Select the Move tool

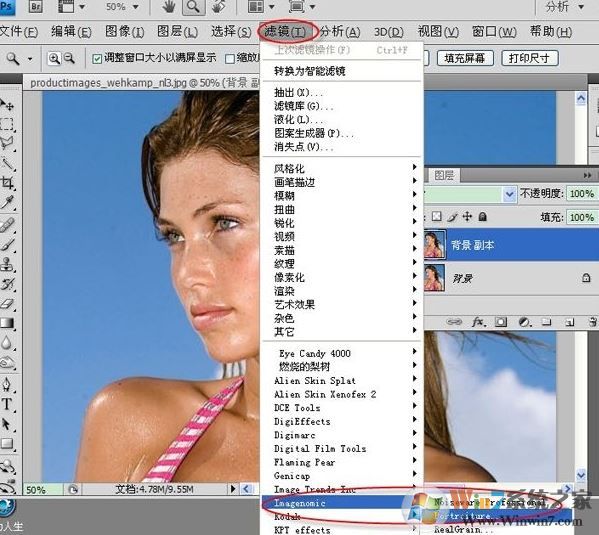click(7, 105)
